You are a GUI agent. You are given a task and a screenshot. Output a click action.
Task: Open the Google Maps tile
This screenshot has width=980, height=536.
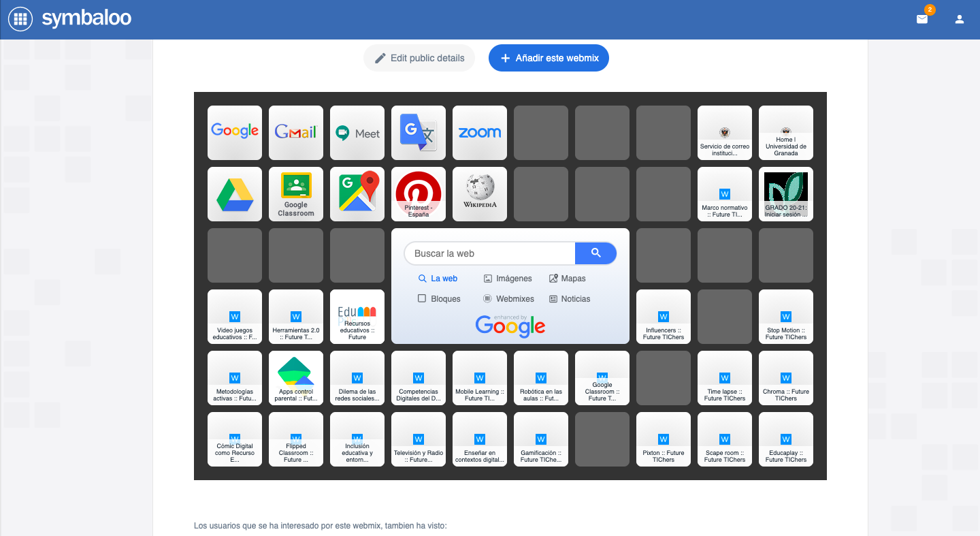pyautogui.click(x=357, y=194)
